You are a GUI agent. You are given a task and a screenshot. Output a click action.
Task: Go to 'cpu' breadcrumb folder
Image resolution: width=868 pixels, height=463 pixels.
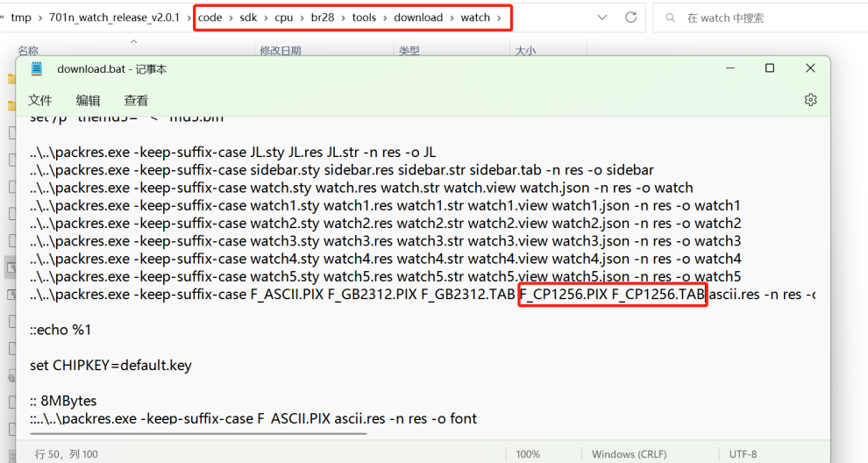click(283, 18)
